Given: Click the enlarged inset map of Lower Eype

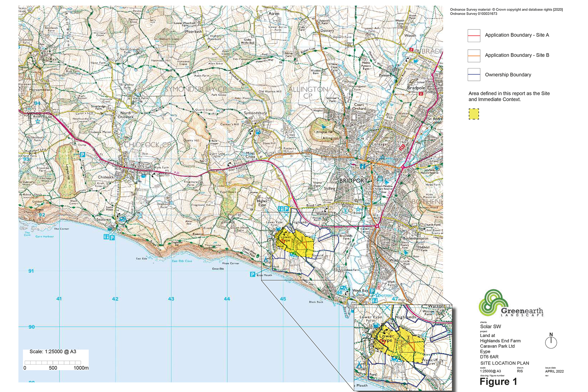Looking at the screenshot, I should pos(403,348).
